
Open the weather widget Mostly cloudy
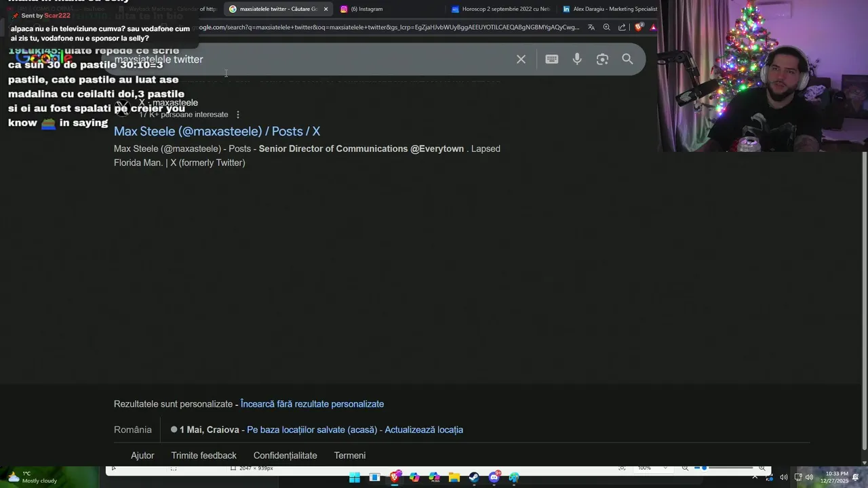coord(33,477)
